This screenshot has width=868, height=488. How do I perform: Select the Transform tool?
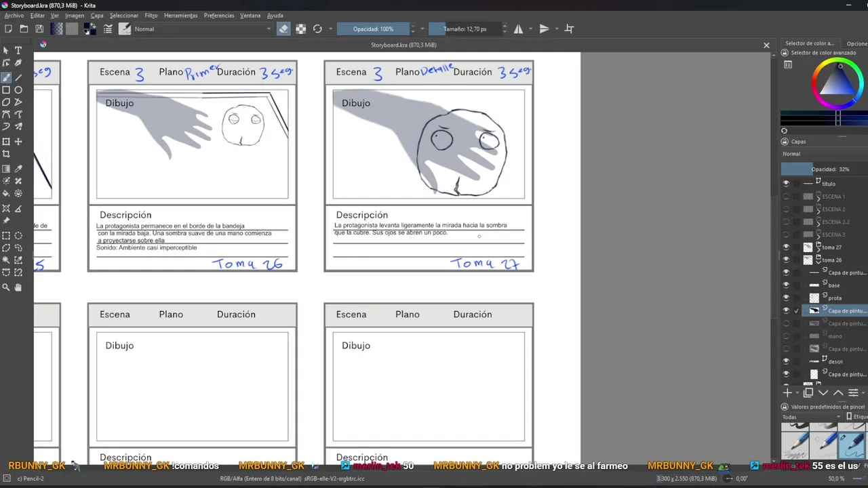[6, 142]
